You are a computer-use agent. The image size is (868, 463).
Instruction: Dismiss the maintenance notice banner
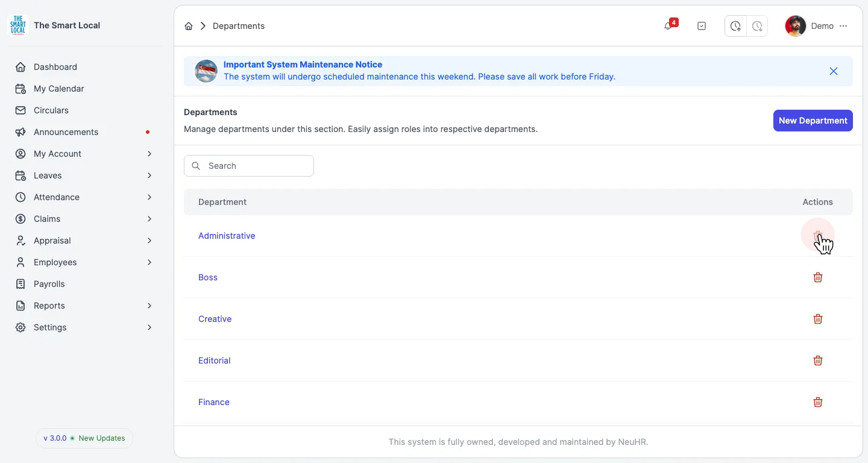(x=834, y=71)
